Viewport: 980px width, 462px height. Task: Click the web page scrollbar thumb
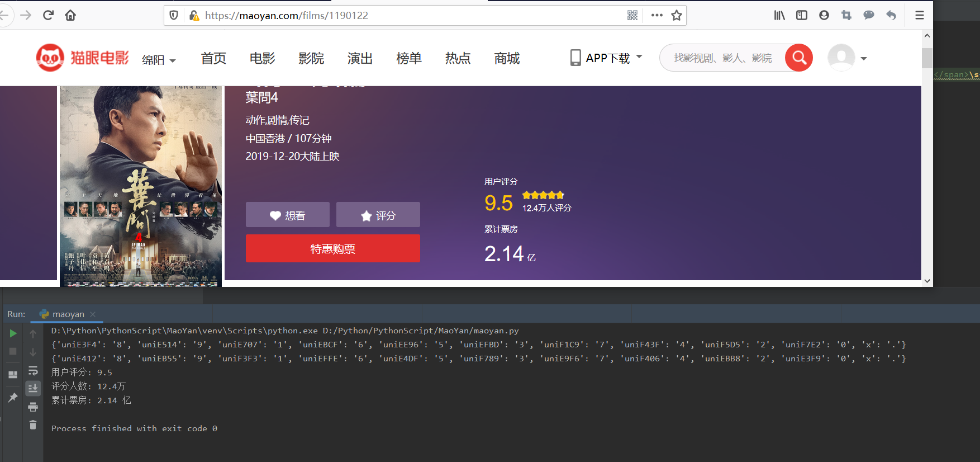pyautogui.click(x=927, y=58)
